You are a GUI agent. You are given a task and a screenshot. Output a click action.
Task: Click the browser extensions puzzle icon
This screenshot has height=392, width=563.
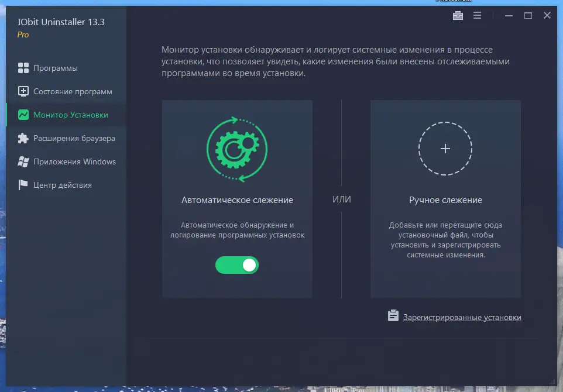(23, 138)
